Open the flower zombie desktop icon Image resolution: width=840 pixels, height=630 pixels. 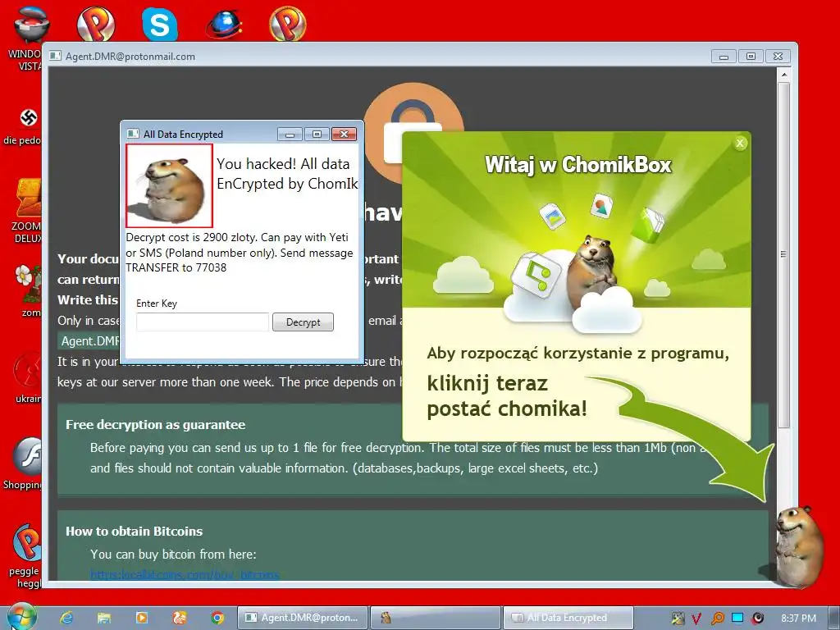(x=28, y=291)
